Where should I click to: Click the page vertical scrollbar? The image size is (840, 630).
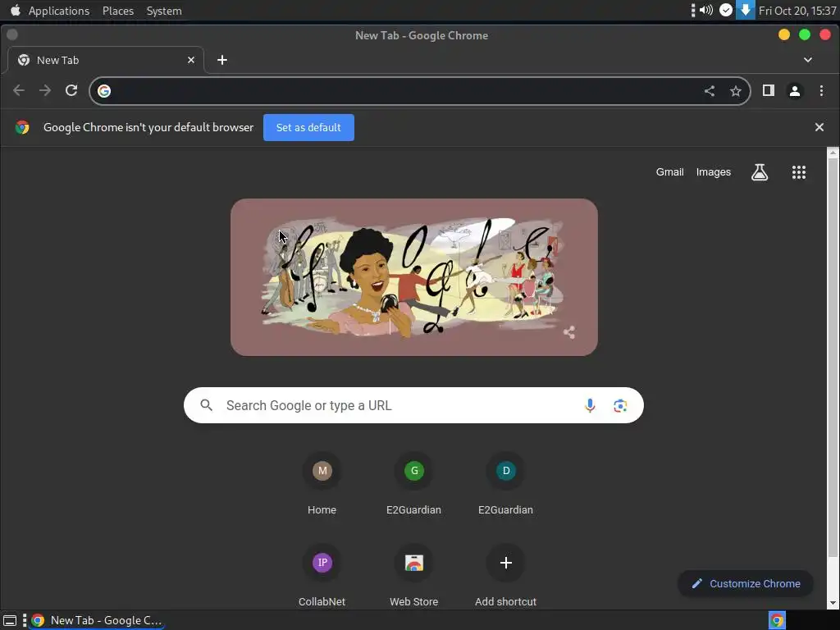point(833,359)
